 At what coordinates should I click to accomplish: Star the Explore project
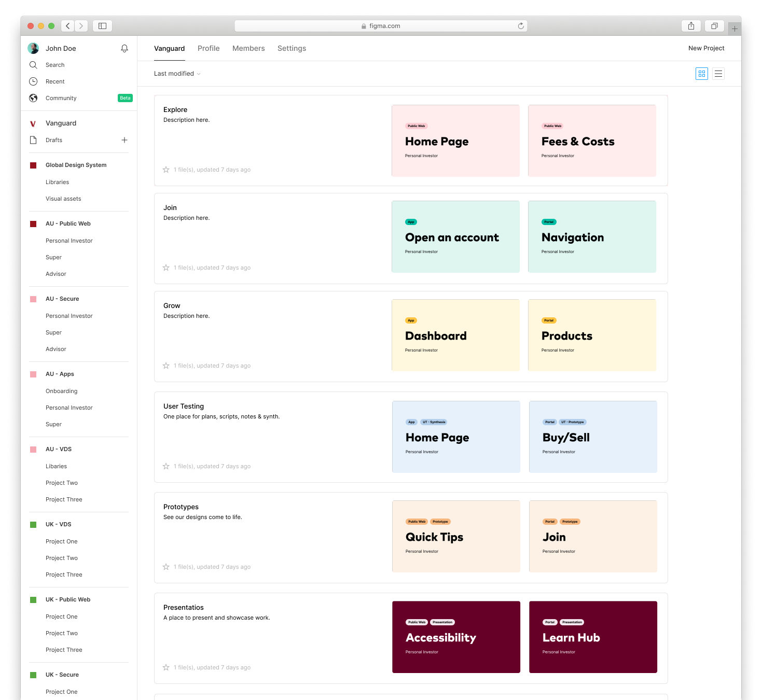[166, 170]
